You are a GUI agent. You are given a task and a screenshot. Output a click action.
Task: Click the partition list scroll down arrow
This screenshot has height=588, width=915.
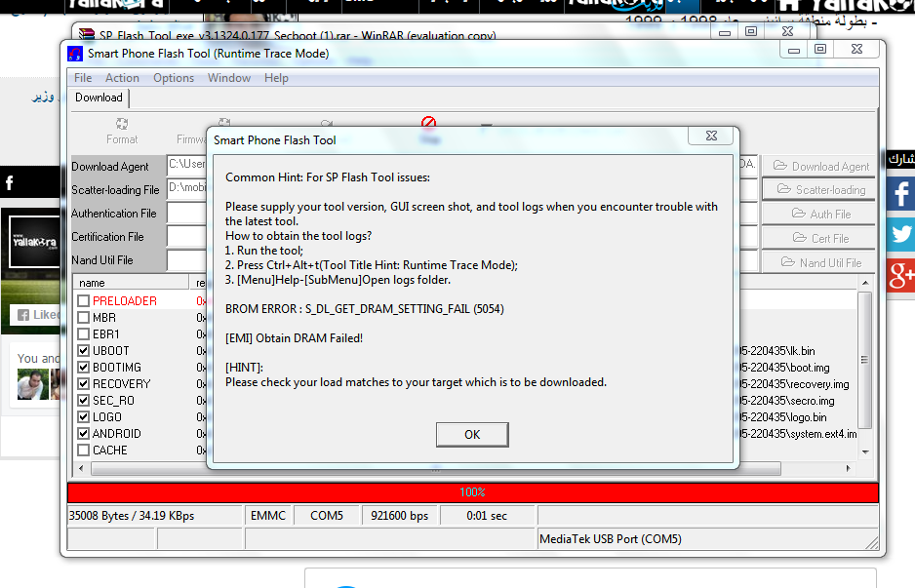tap(865, 452)
